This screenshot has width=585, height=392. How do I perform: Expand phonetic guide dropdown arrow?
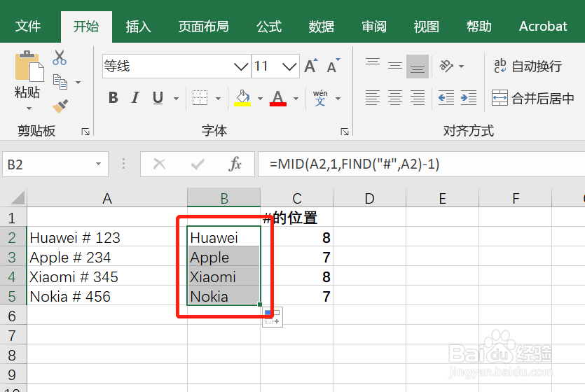(338, 99)
